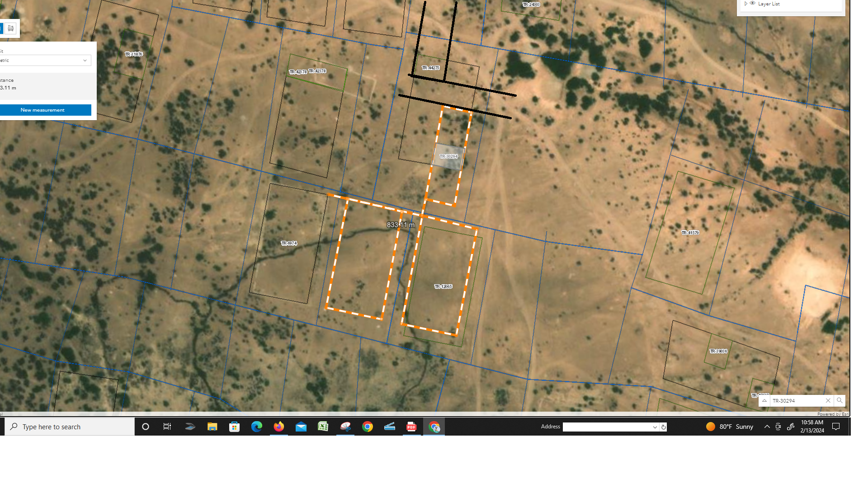Viewport: 868px width, 488px height.
Task: Click the TR-41579 parcel label
Action: [x=690, y=233]
